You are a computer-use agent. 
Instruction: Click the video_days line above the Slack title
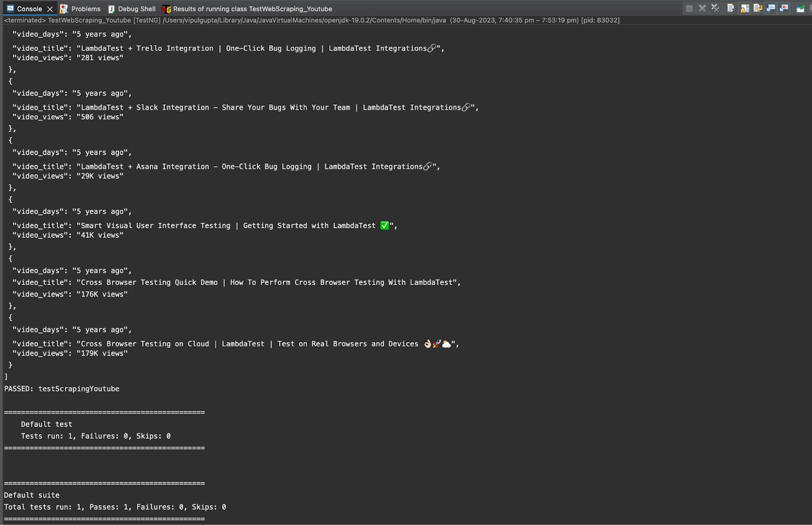72,93
